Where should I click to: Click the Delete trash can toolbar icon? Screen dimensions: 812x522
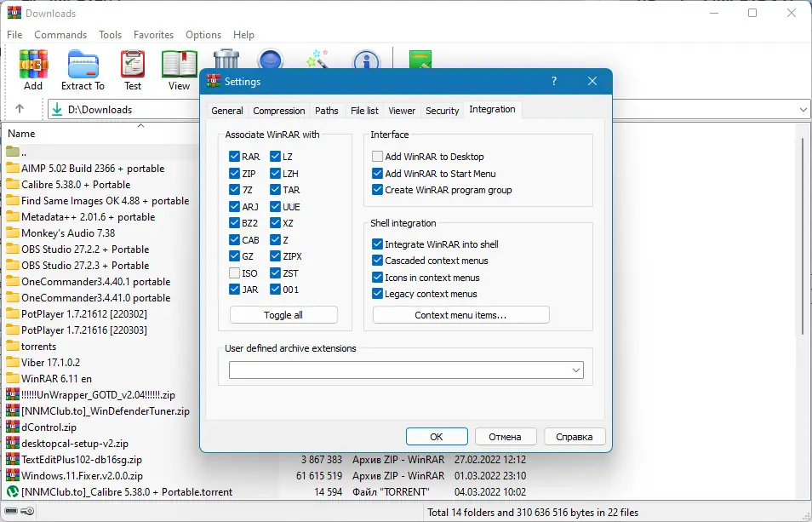[226, 59]
